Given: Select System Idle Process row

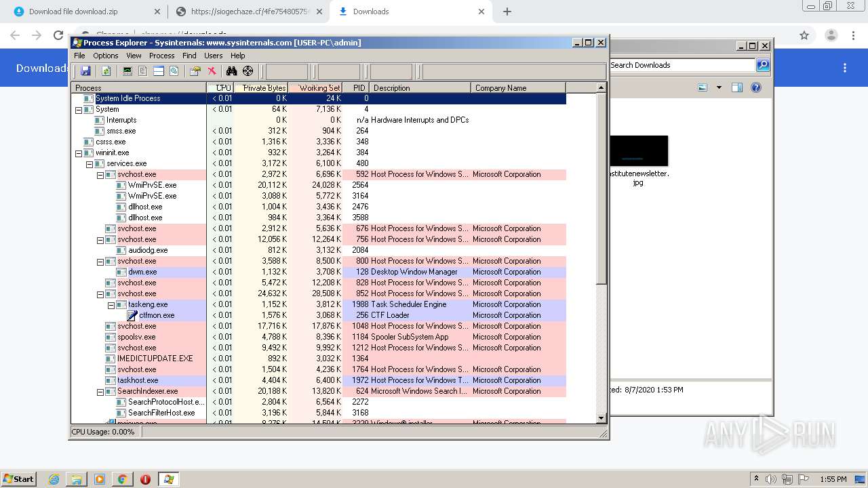Looking at the screenshot, I should pos(319,98).
